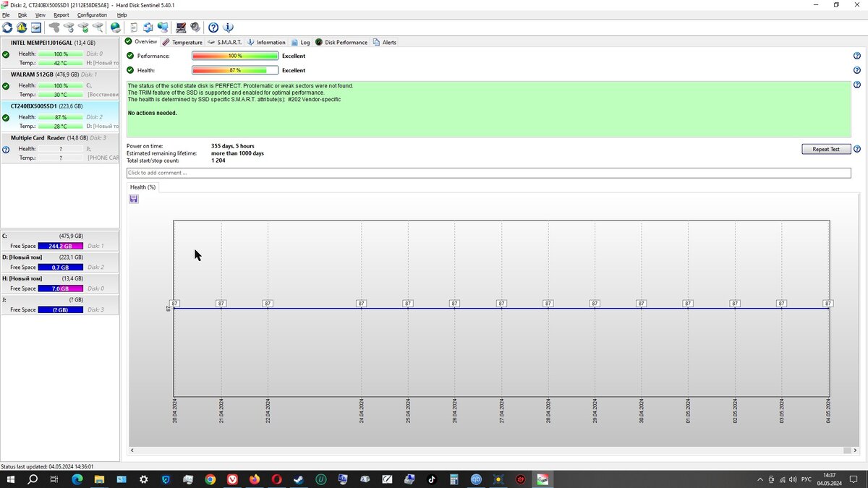The image size is (868, 488).
Task: Select the INTEL MEMPEI1J016GAL disk
Action: [59, 53]
